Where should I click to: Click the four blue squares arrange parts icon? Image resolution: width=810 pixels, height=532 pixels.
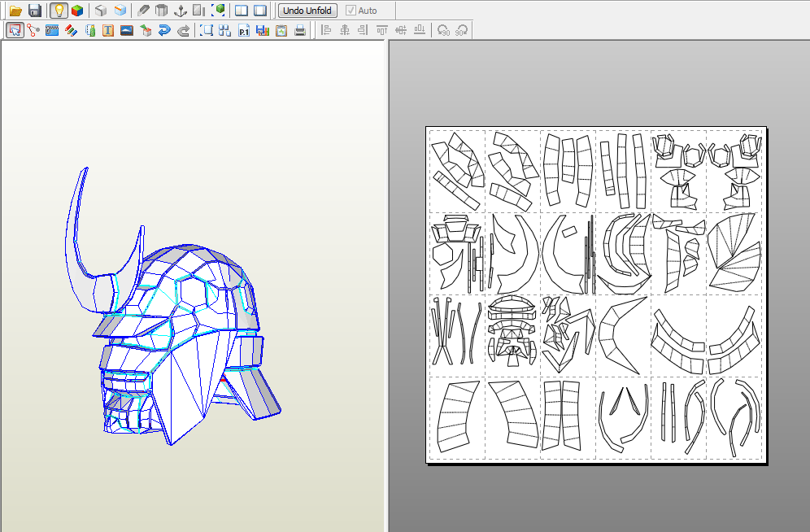click(224, 30)
